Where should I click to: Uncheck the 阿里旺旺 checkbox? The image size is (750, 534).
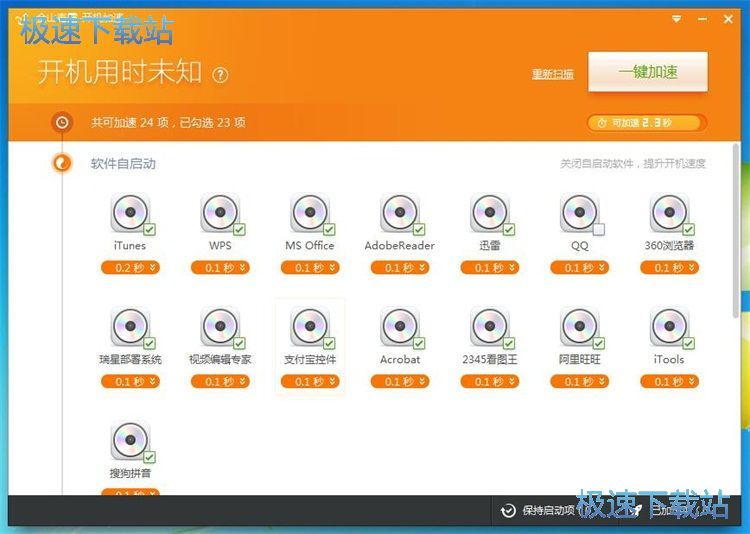click(x=599, y=344)
